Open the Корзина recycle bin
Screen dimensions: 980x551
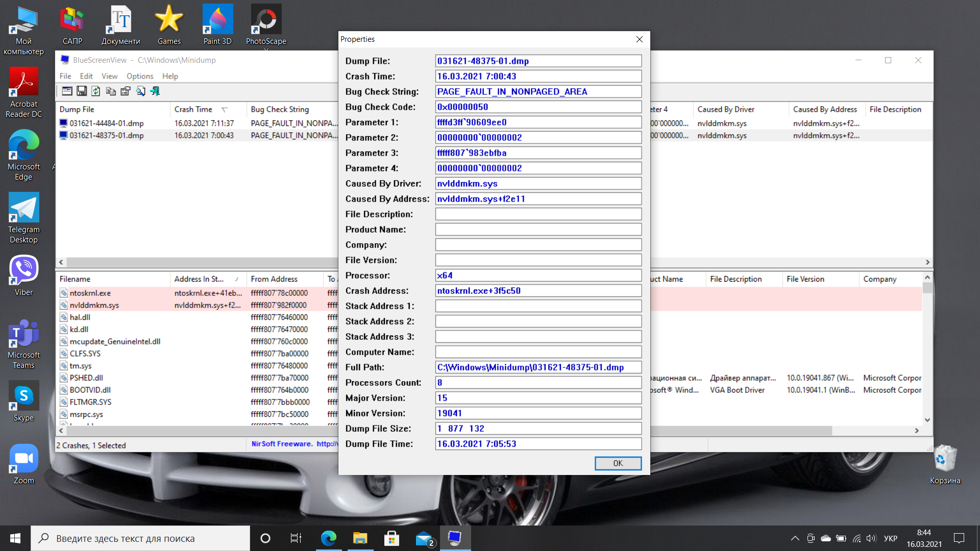[945, 464]
